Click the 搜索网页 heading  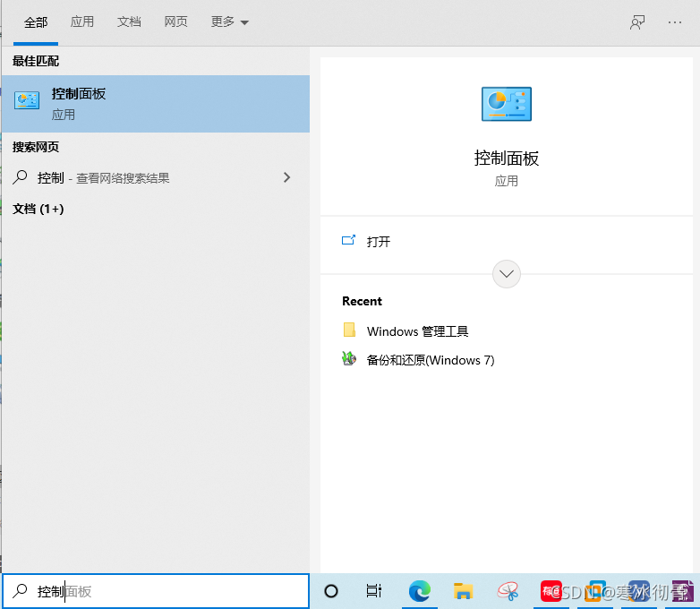[x=36, y=147]
